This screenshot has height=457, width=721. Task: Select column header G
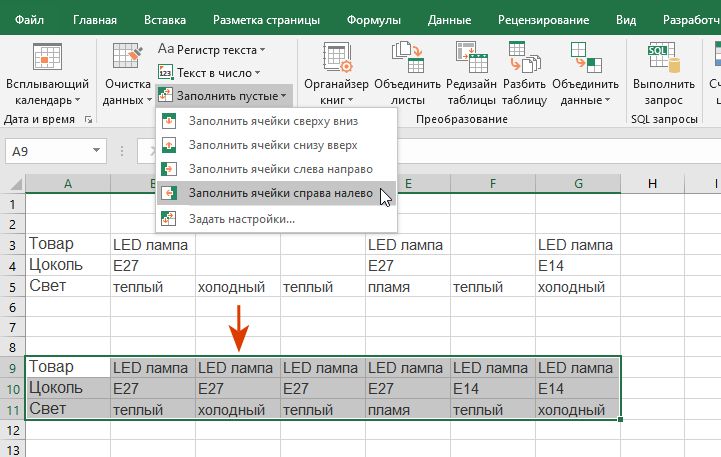578,182
